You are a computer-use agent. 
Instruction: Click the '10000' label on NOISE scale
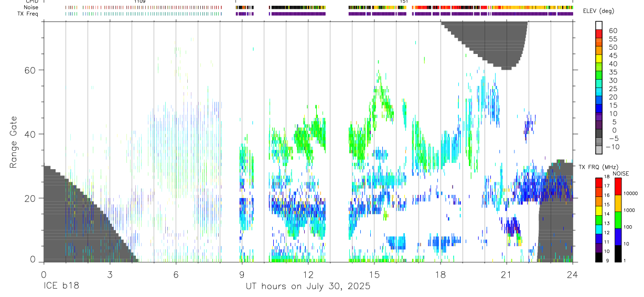(x=632, y=193)
